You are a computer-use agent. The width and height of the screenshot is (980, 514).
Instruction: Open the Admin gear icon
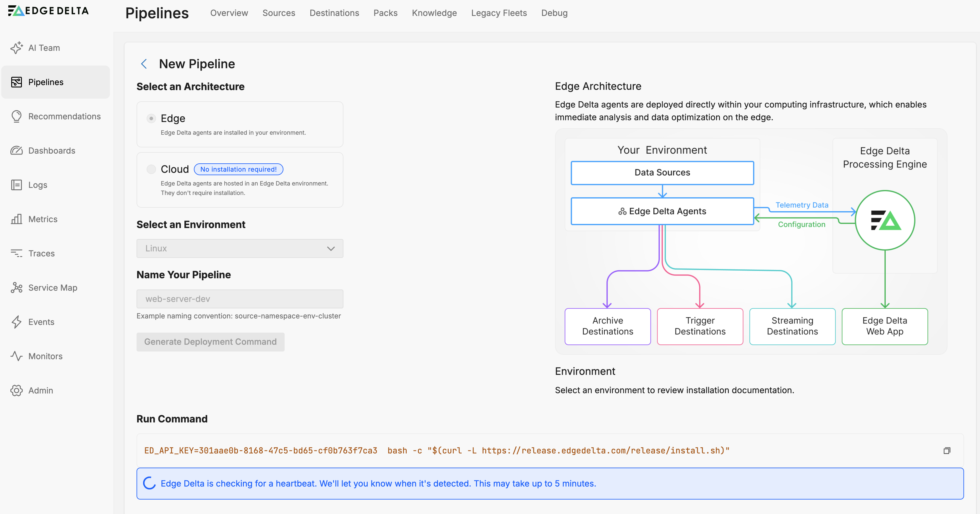(x=16, y=391)
